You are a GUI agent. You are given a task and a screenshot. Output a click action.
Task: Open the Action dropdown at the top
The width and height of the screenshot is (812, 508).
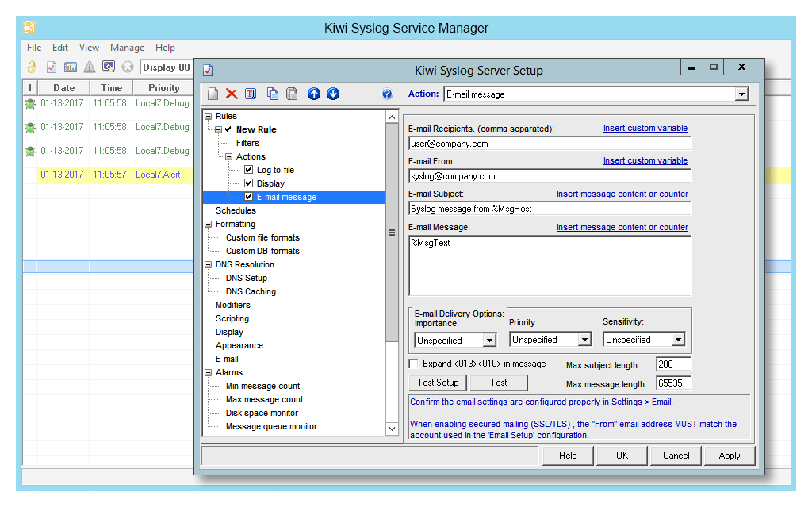coord(741,94)
